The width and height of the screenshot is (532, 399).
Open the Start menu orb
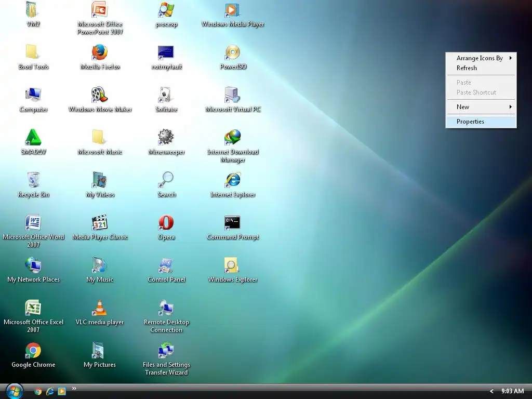pos(14,391)
